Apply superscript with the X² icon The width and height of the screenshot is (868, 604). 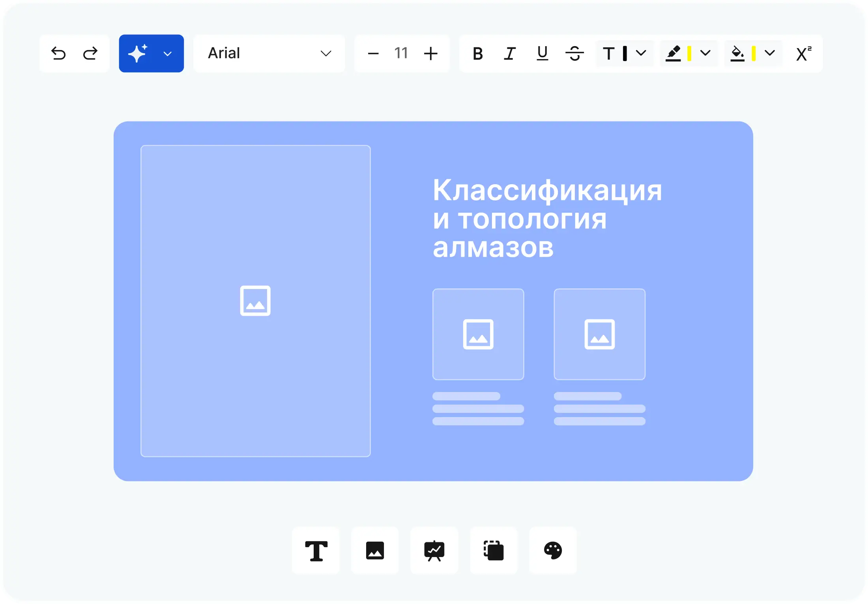click(804, 53)
